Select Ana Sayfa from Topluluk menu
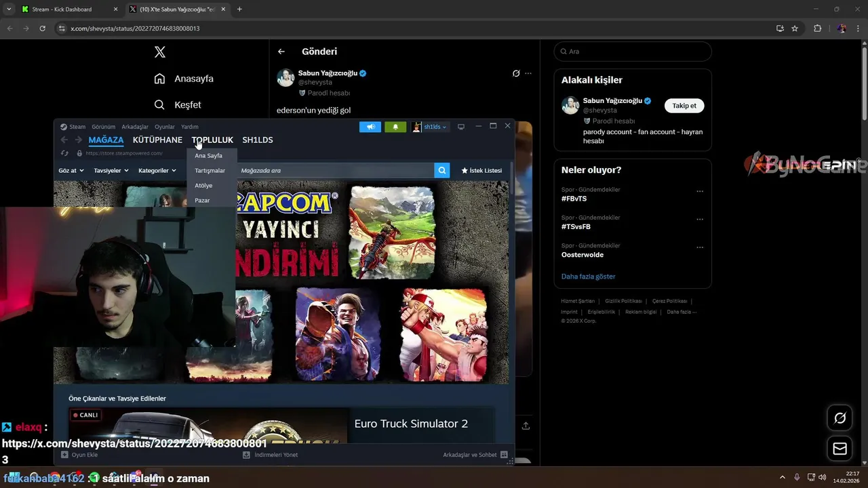868x488 pixels. tap(208, 155)
